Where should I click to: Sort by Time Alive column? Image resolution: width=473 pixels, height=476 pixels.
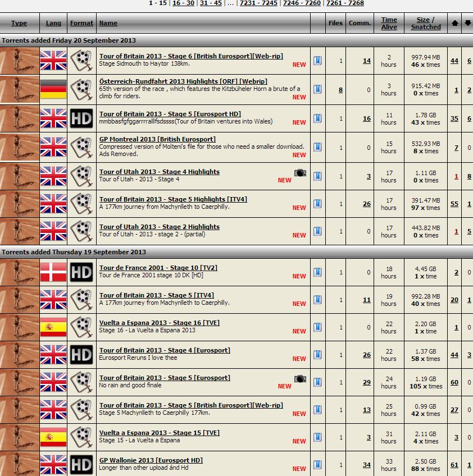(389, 23)
